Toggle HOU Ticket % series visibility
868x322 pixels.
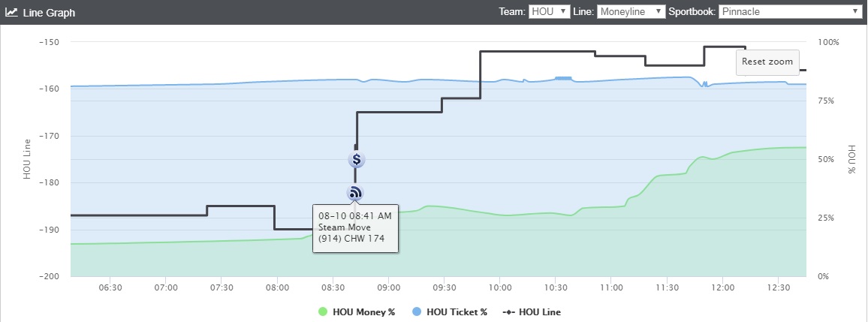tap(450, 312)
